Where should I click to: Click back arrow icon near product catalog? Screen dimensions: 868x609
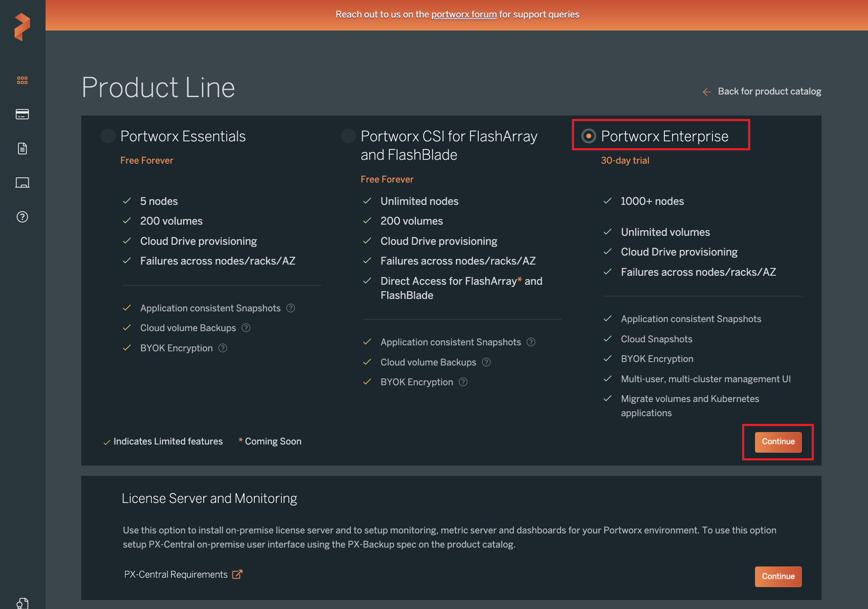click(x=707, y=92)
